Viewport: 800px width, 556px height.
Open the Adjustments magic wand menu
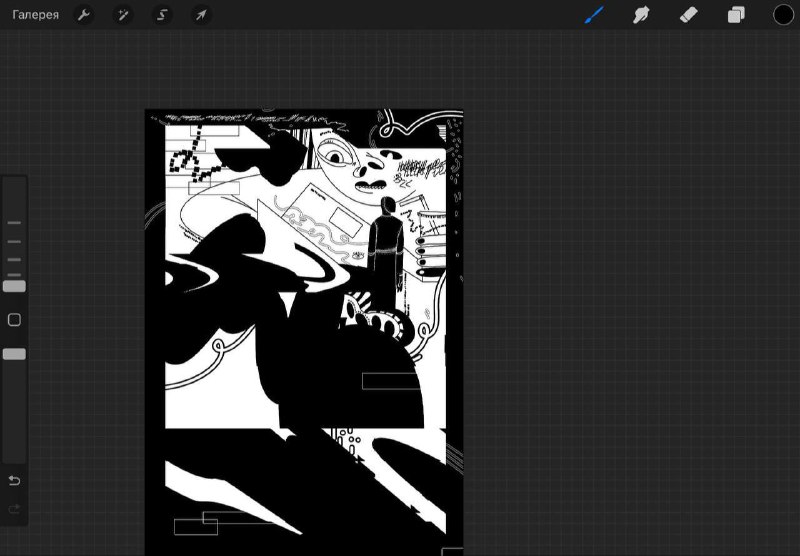coord(123,15)
